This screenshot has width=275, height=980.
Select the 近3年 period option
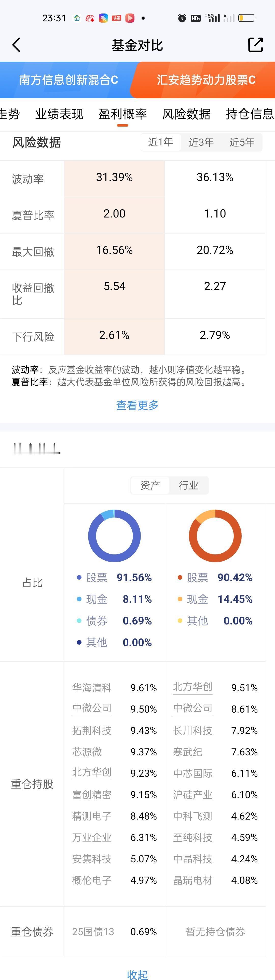201,142
